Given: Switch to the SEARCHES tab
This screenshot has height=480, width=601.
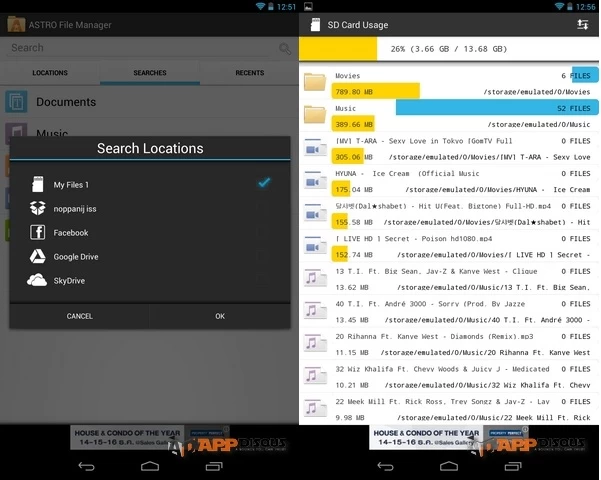Looking at the screenshot, I should pyautogui.click(x=150, y=73).
